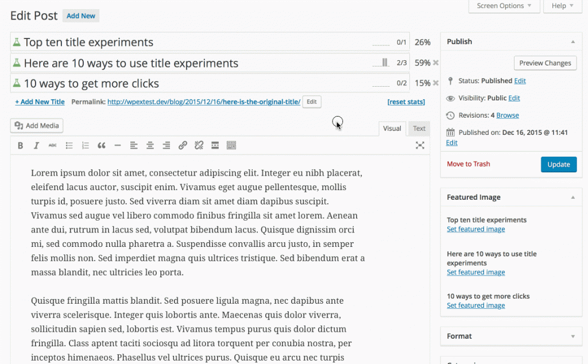Expand the Help dropdown
Screen dimensions: 588x364
(562, 5)
